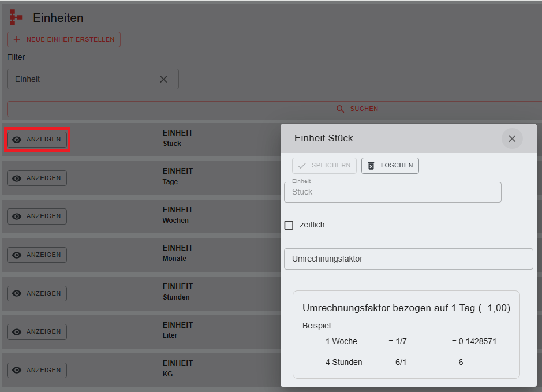Enable the zeitlich checkbox

point(289,225)
